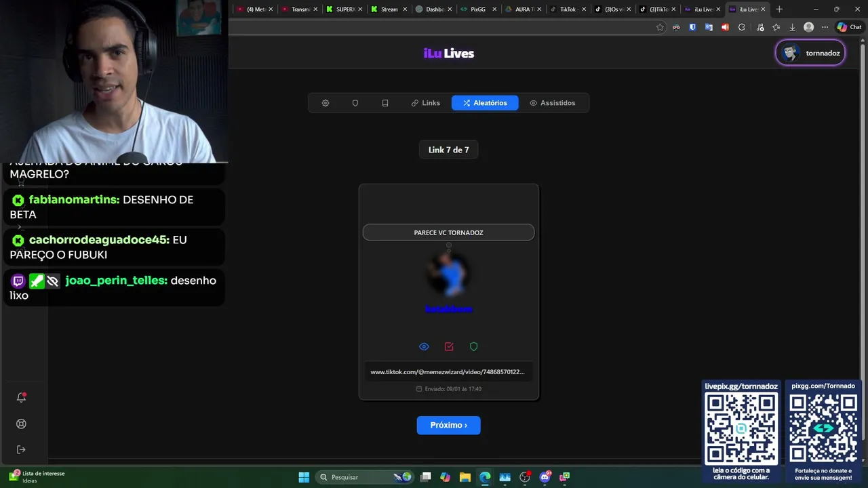Open the notifications bell in left sidebar
868x488 pixels.
pos(21,397)
